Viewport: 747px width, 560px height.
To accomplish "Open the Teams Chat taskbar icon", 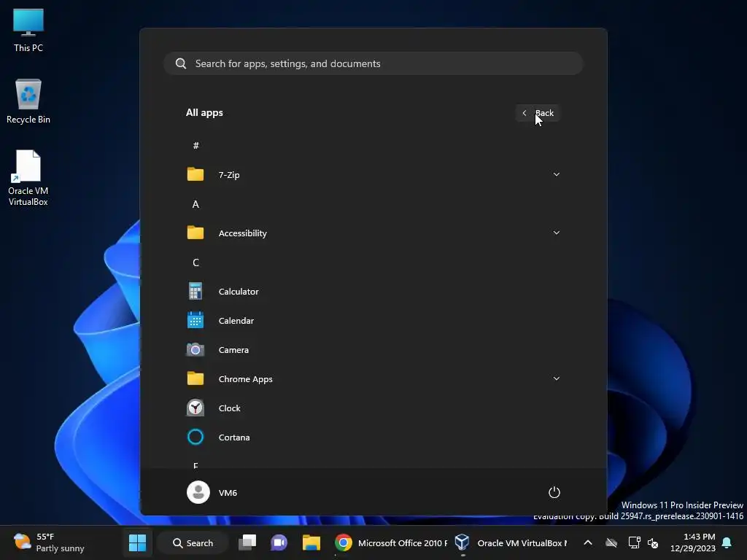I will 279,542.
